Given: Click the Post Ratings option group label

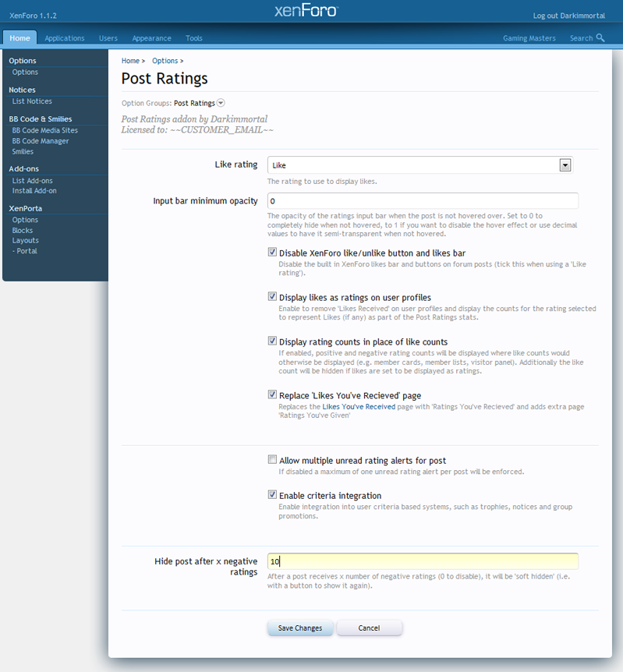Looking at the screenshot, I should [x=194, y=103].
